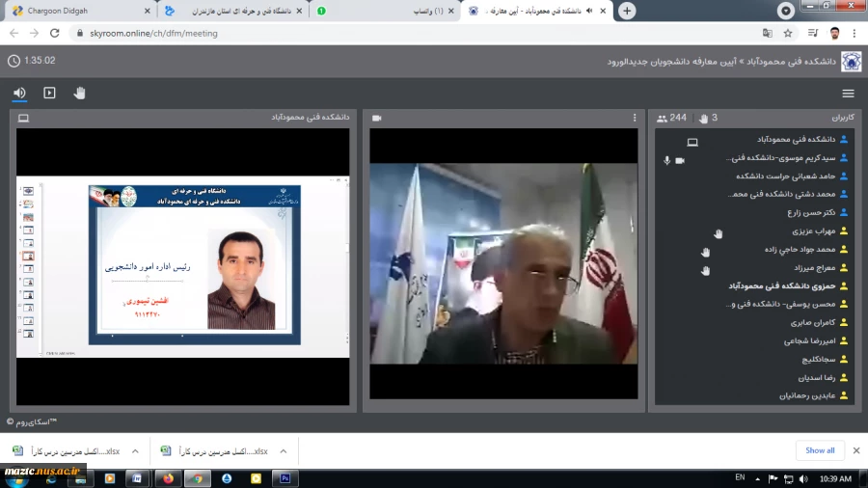Reload the Skyroom page
868x488 pixels.
pyautogui.click(x=54, y=33)
